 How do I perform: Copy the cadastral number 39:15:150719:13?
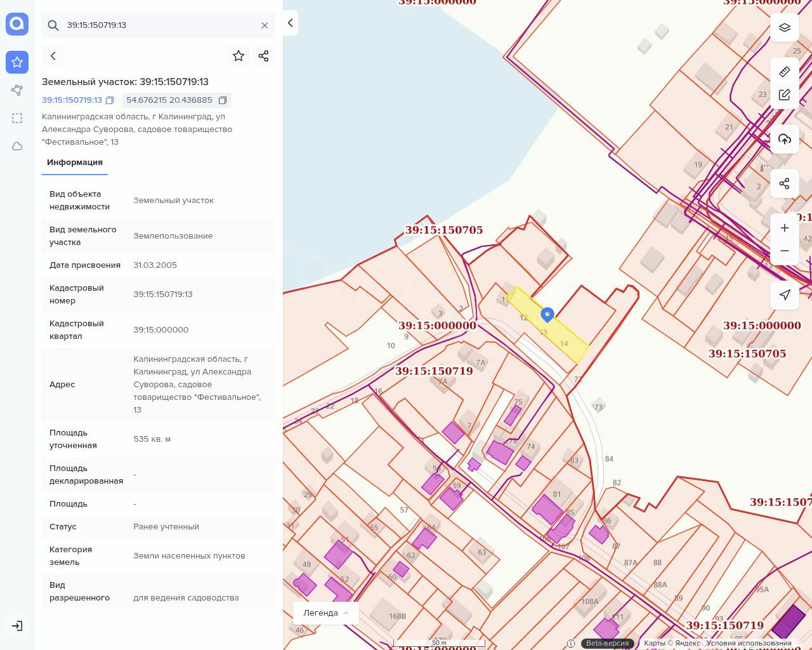(110, 100)
